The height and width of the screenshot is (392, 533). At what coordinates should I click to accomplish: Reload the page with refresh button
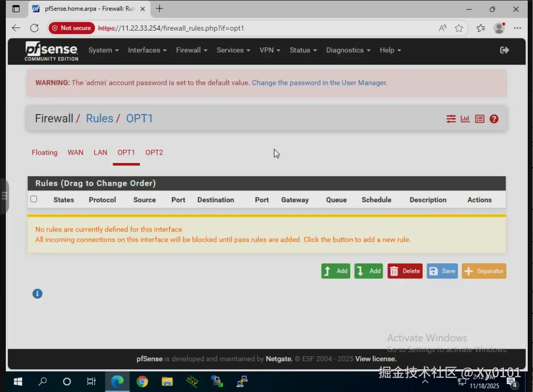[x=34, y=28]
